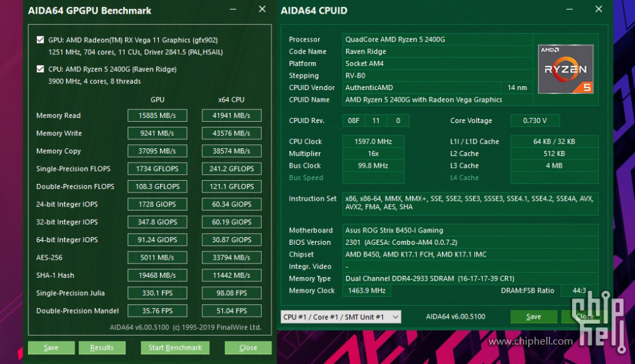The height and width of the screenshot is (364, 635).
Task: Select the GPU Memory Read value 15885 MB/s
Action: pyautogui.click(x=157, y=115)
